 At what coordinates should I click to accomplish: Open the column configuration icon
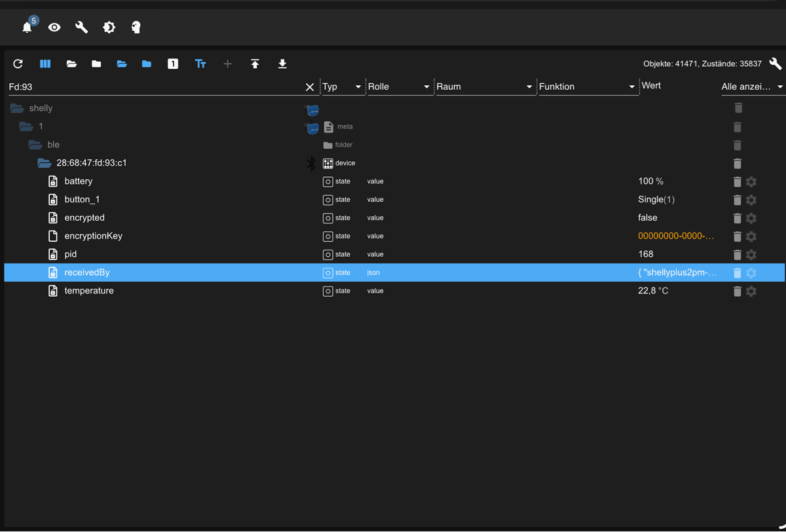45,64
